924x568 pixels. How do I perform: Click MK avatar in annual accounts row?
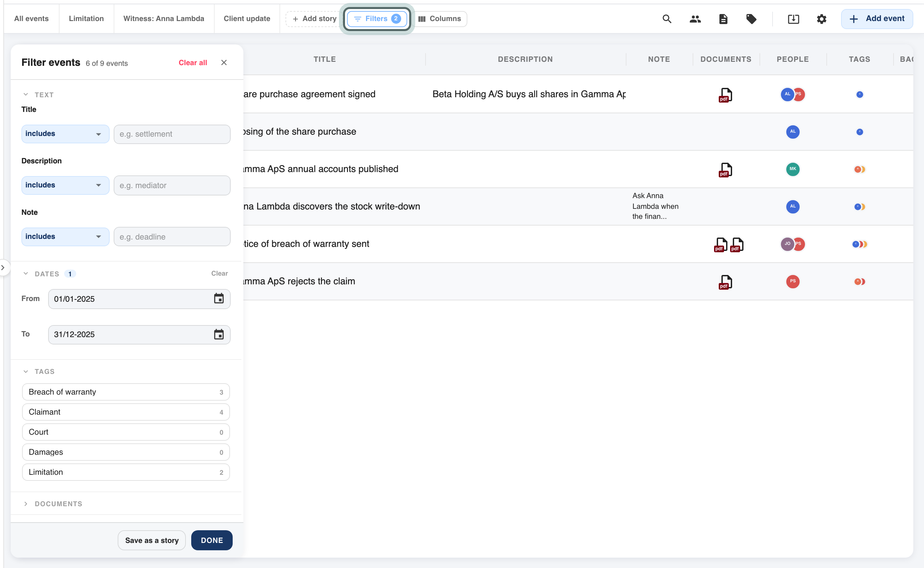click(793, 169)
